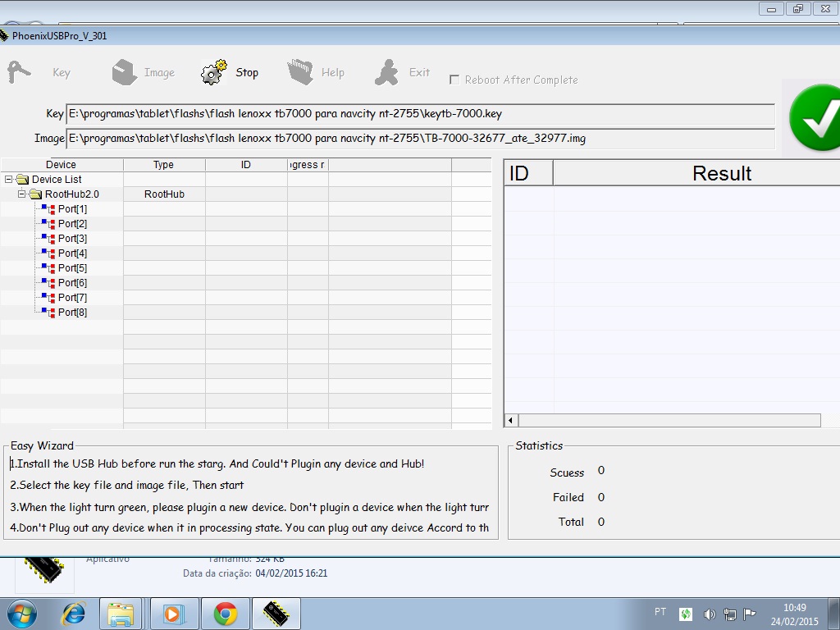Click the Key toolbar icon
The height and width of the screenshot is (630, 840).
pos(20,72)
